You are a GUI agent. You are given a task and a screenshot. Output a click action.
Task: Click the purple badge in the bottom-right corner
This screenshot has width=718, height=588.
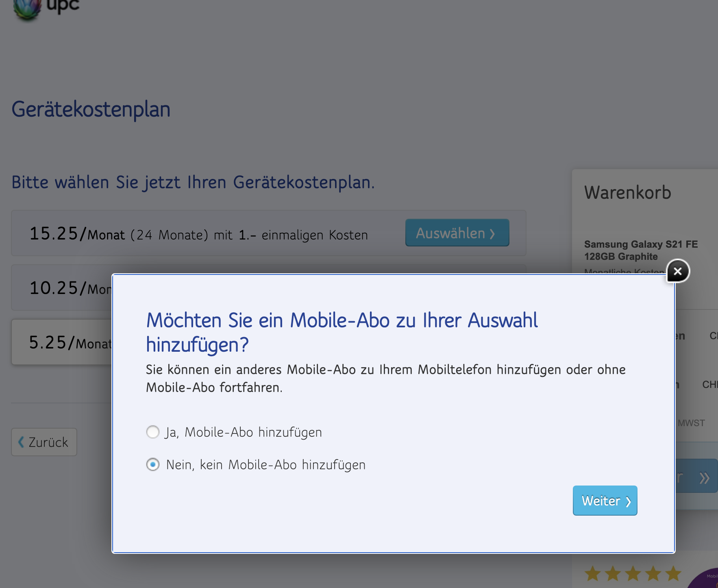coord(707,579)
